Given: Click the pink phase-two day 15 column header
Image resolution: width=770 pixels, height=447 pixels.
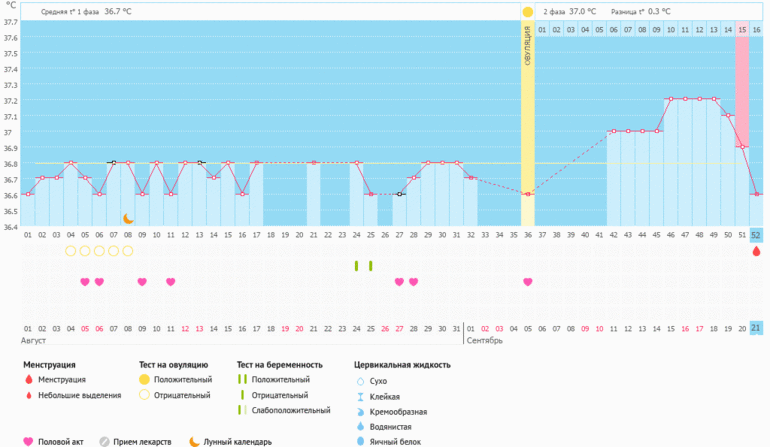Looking at the screenshot, I should click(x=742, y=30).
